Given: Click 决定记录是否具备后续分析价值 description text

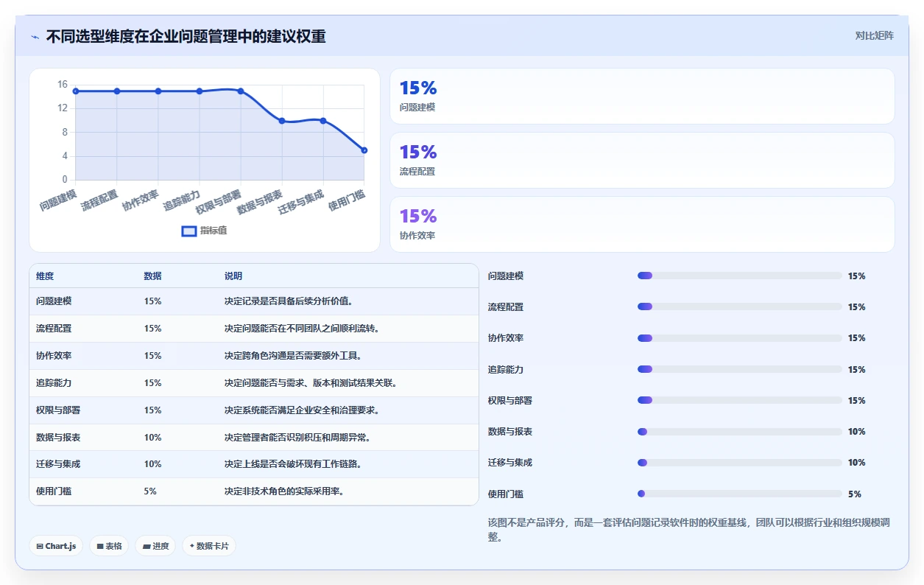Looking at the screenshot, I should 289,301.
